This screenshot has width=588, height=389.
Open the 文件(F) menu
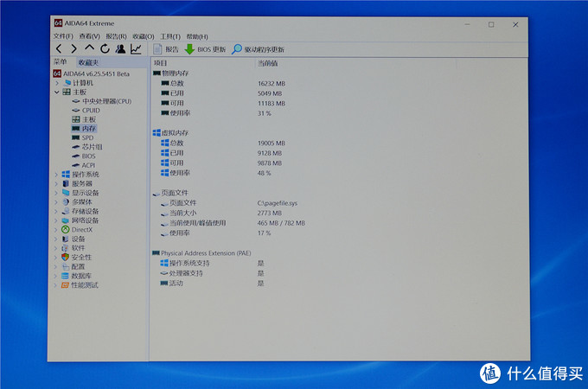(63, 36)
